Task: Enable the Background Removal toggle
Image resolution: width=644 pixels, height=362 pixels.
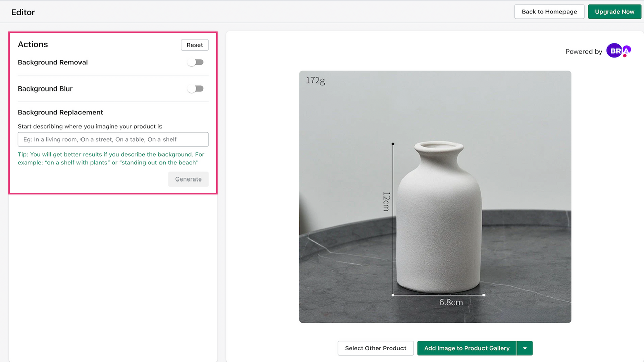Action: [196, 62]
